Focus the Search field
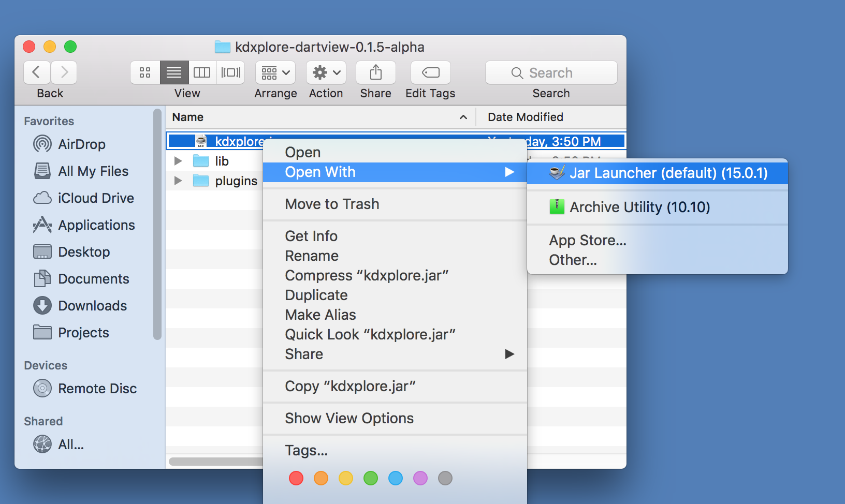 (x=551, y=72)
